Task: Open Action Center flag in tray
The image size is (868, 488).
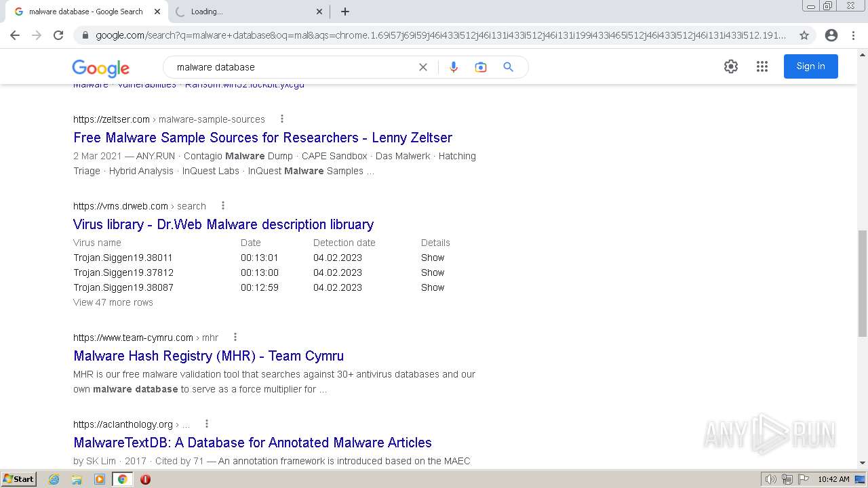Action: point(804,479)
